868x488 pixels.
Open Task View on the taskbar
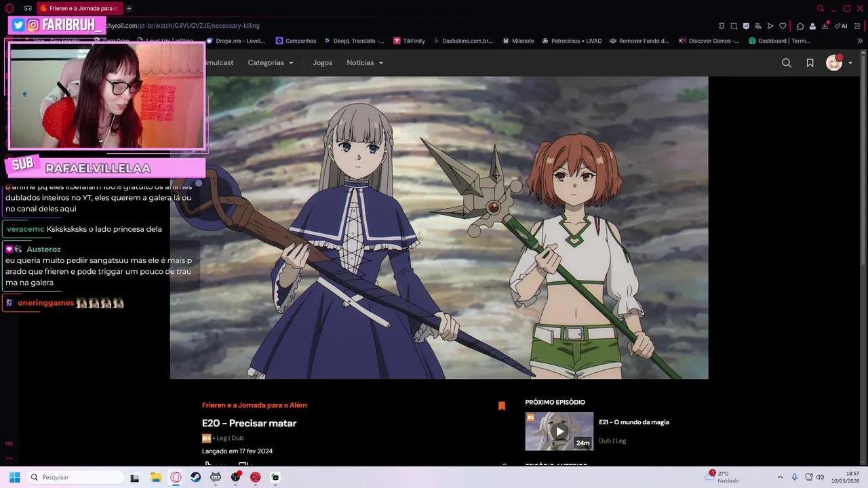(135, 477)
